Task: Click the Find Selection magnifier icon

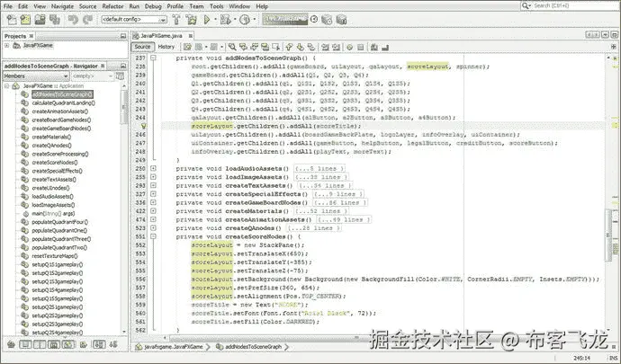Action: click(x=232, y=47)
